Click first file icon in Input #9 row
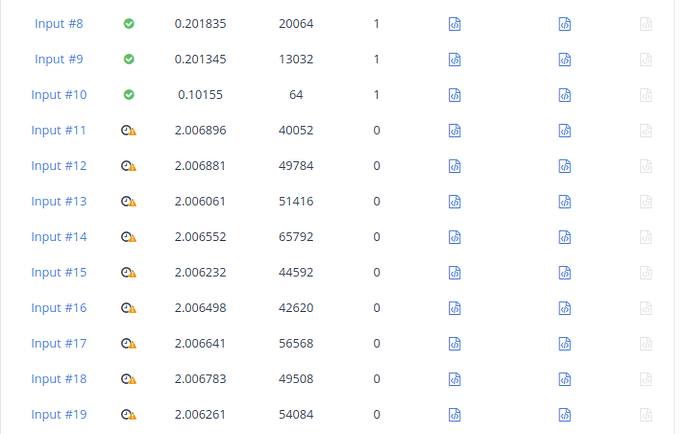690x434 pixels. [455, 59]
